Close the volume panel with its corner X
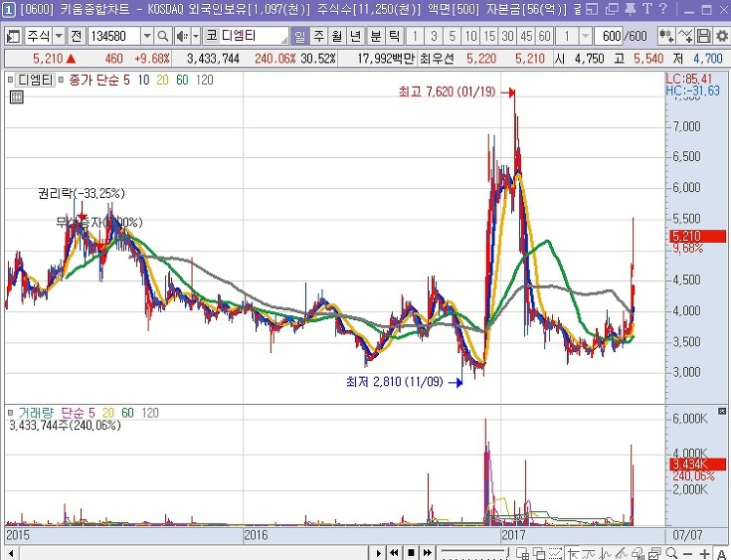731x560 pixels. (722, 411)
